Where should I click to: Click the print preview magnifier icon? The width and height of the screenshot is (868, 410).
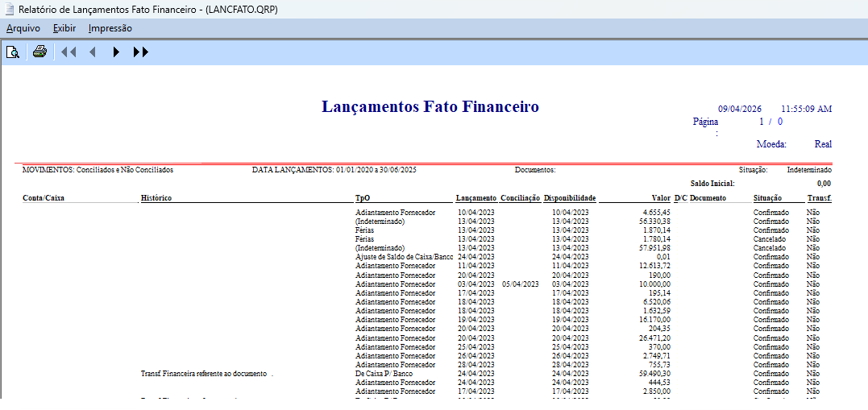(13, 52)
